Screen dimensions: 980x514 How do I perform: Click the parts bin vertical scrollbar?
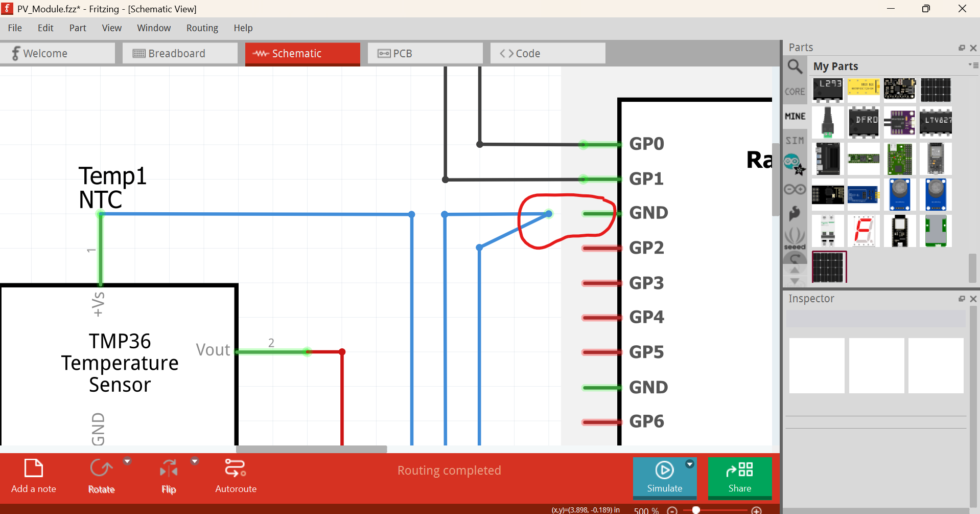973,268
